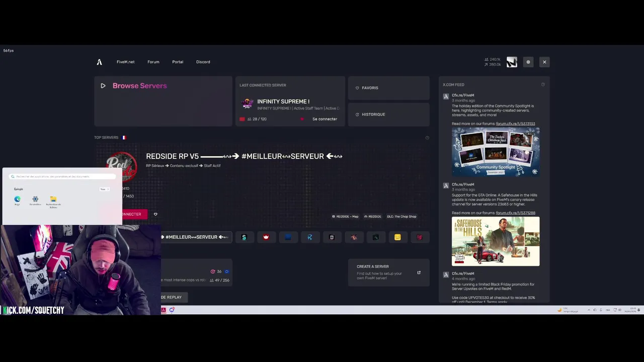Click the pink upvote icon beside 36

tap(213, 271)
